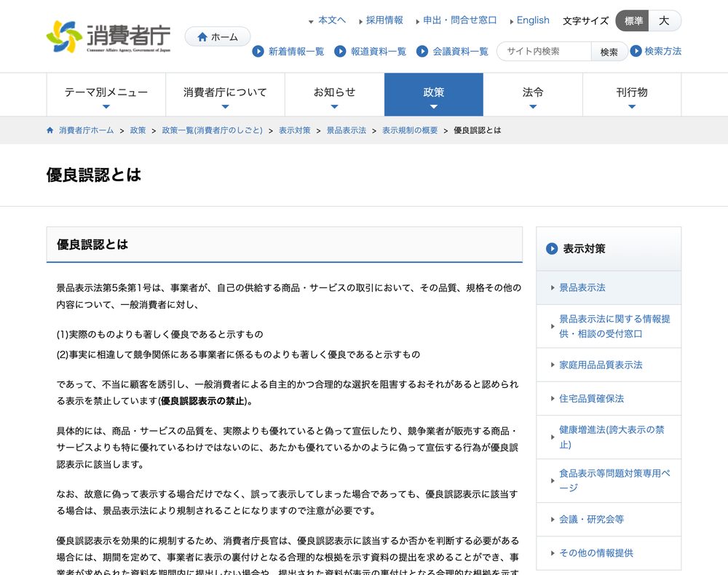Screen dimensions: 728x575
Task: Expand the お知らせ menu
Action: click(x=334, y=95)
